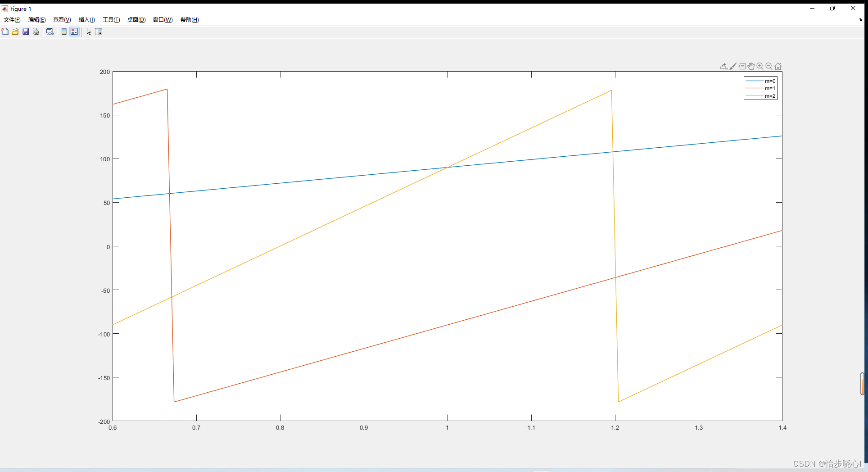Print the figure with the printer icon
This screenshot has height=472, width=868.
36,32
